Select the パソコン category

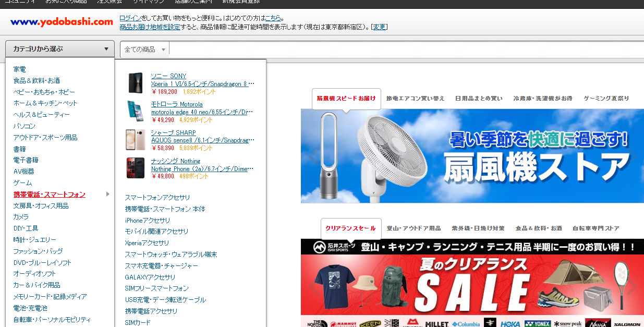click(25, 126)
